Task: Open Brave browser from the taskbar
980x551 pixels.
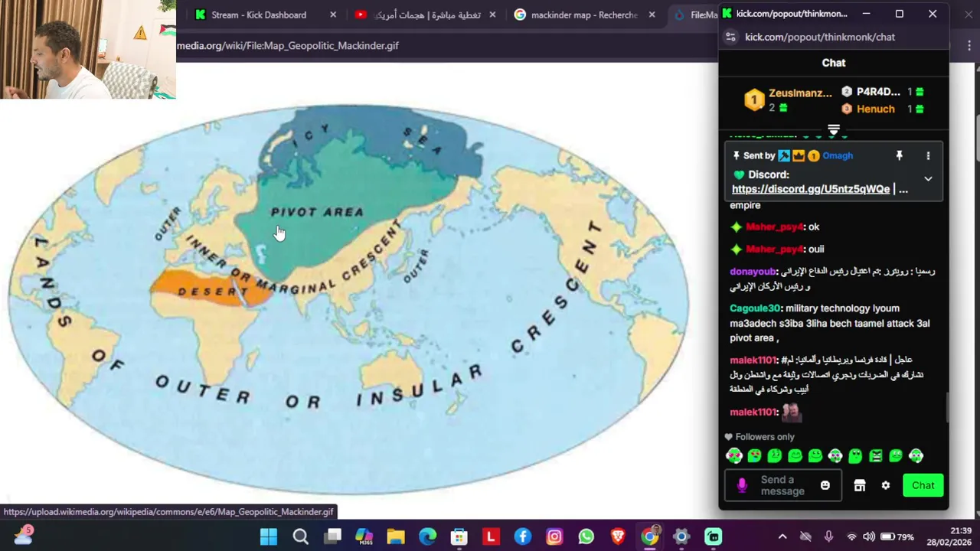Action: [x=618, y=536]
